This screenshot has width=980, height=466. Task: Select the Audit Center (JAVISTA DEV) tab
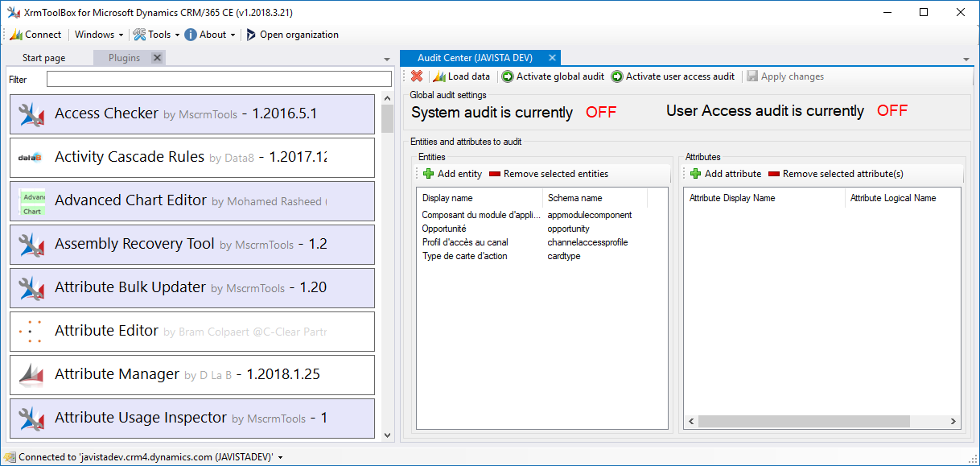(480, 58)
